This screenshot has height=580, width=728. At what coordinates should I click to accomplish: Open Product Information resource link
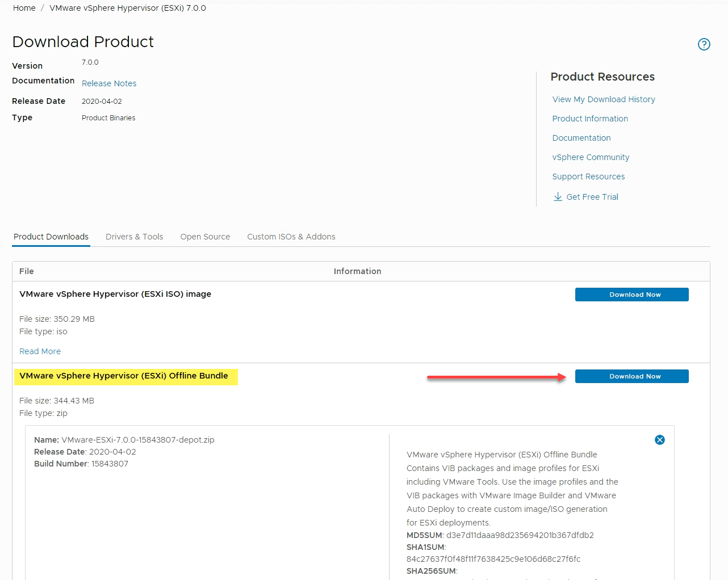[x=590, y=119]
